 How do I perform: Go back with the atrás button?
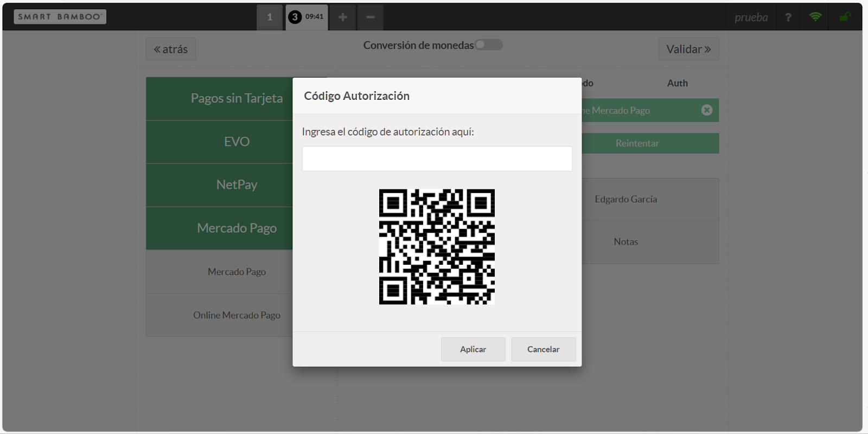tap(171, 49)
